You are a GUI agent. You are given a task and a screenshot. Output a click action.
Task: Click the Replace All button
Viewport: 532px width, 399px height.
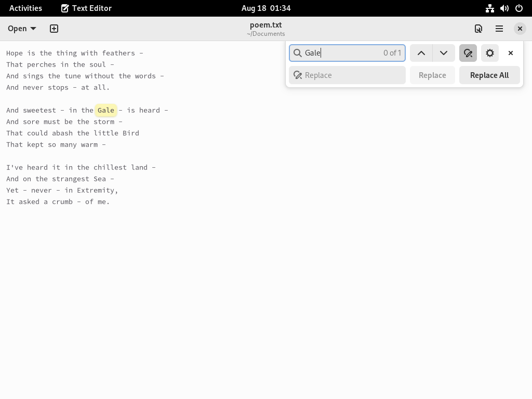489,75
